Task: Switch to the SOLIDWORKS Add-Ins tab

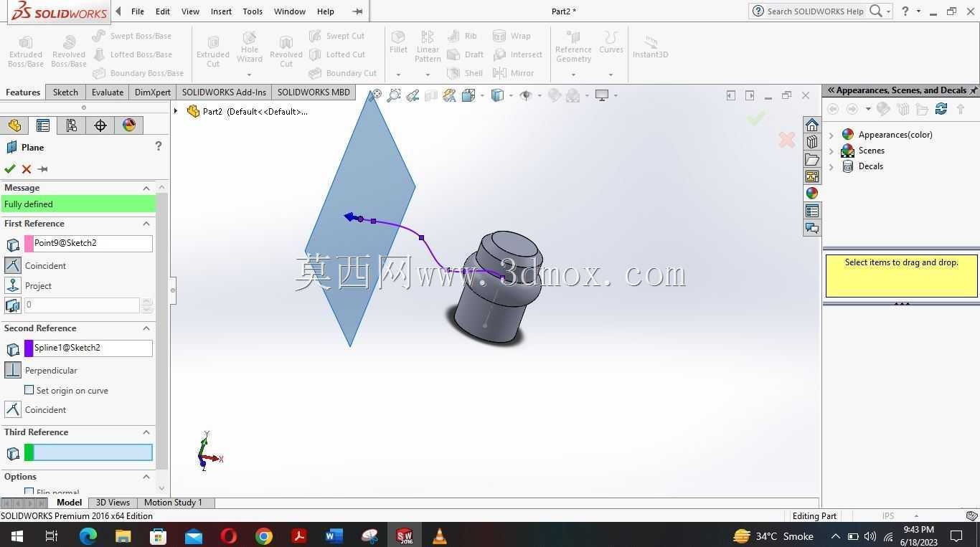Action: [x=224, y=92]
